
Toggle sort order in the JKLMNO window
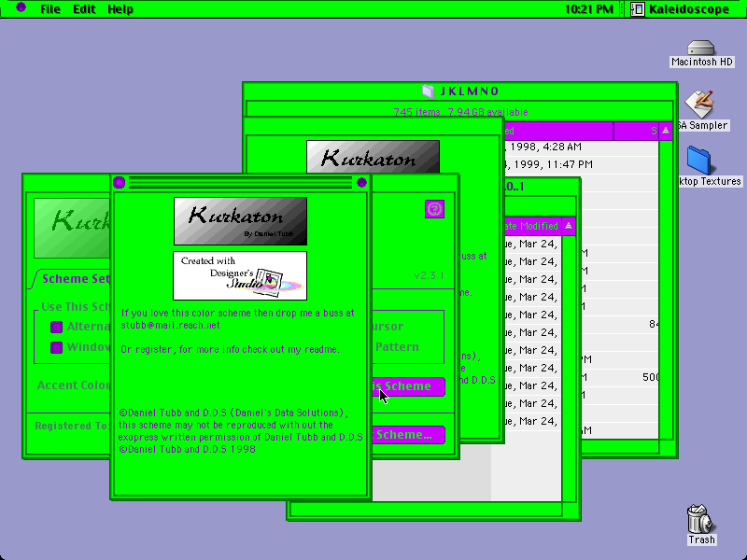pos(666,131)
